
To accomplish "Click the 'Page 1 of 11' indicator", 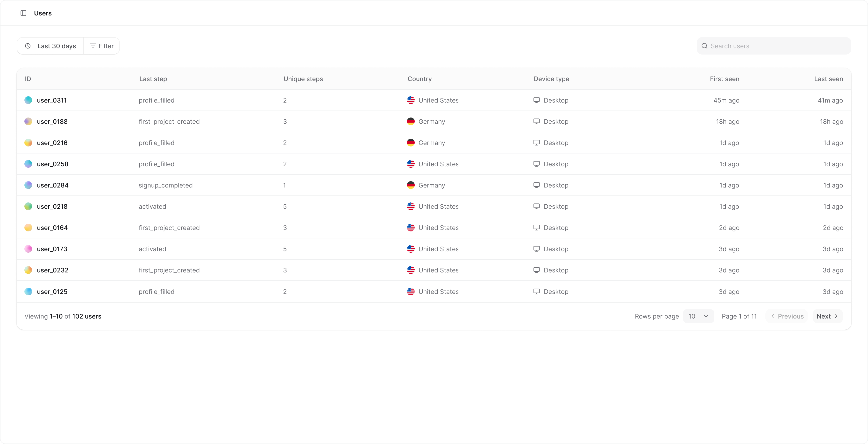I will click(x=739, y=316).
